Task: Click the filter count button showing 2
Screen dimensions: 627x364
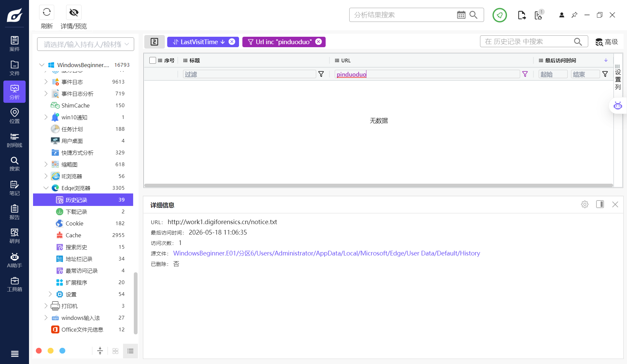Action: click(x=154, y=42)
